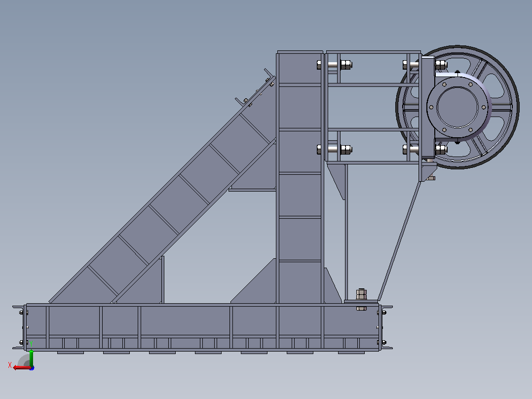Image resolution: width=532 pixels, height=399 pixels.
Task: Select the hex nut above the base plate
Action: pos(361,294)
